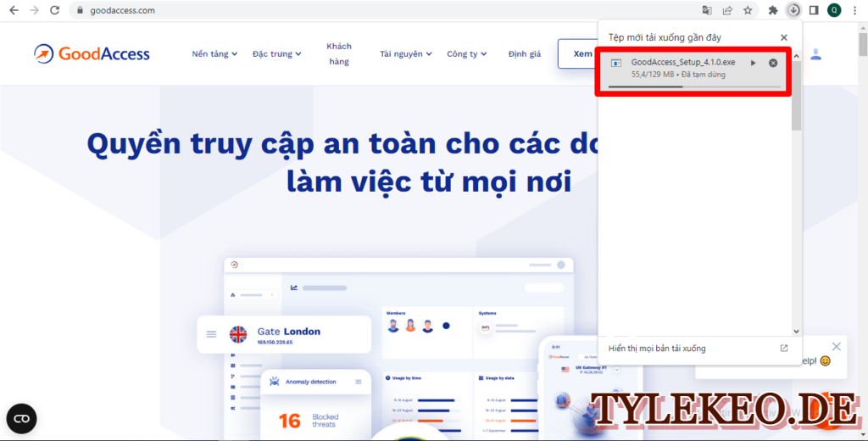Viewport: 868px width, 441px height.
Task: Close the chat help bubble
Action: click(x=837, y=346)
